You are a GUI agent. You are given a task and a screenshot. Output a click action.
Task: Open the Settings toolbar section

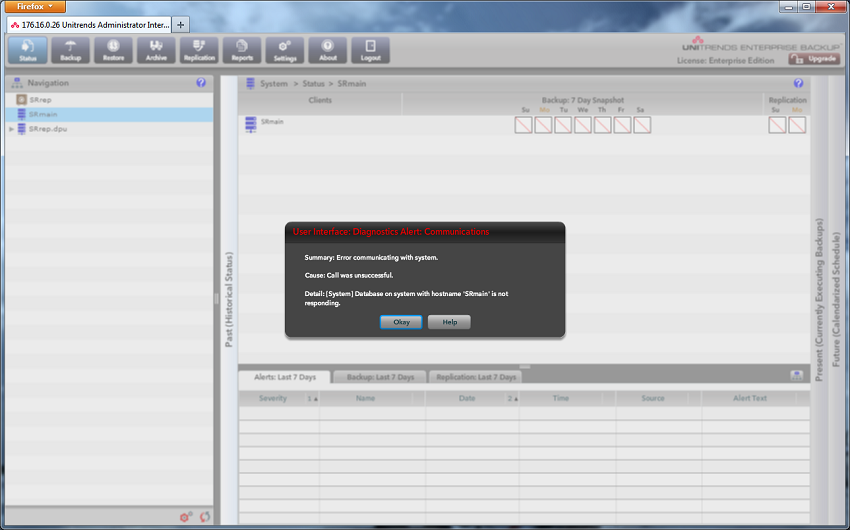point(285,50)
